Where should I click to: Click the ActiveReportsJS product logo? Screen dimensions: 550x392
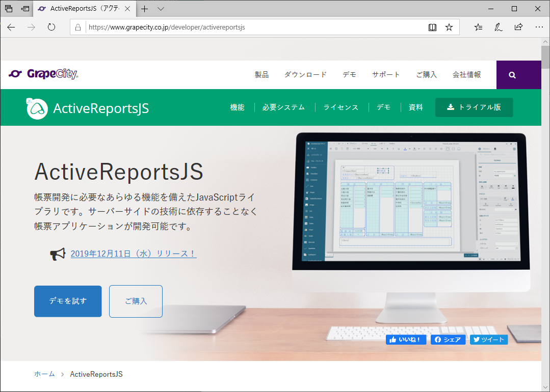tap(87, 108)
